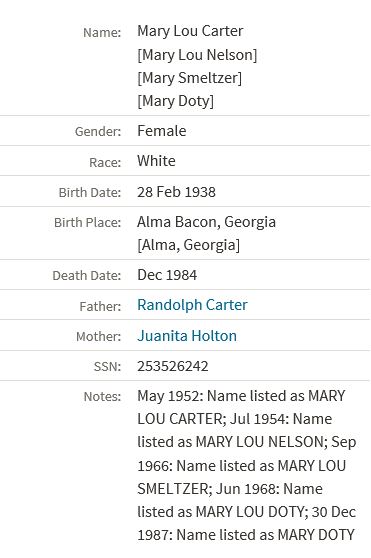
Task: Click the birth date 28 Feb 1938
Action: [x=176, y=192]
